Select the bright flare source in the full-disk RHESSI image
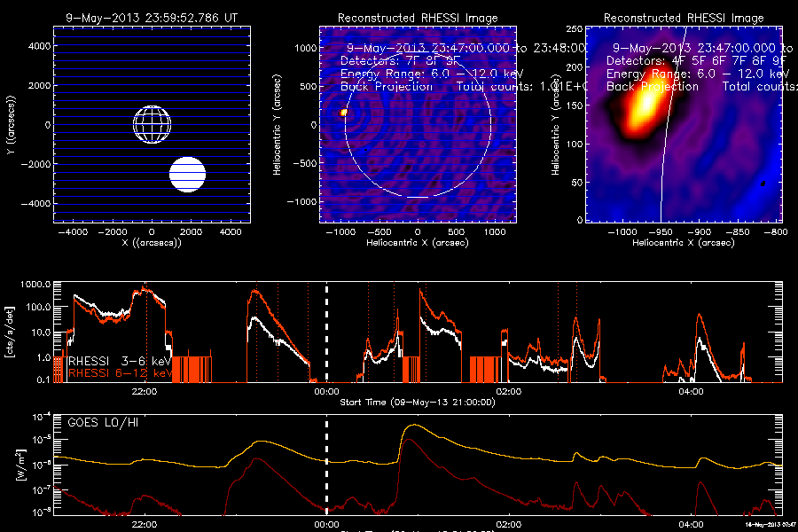 [343, 112]
